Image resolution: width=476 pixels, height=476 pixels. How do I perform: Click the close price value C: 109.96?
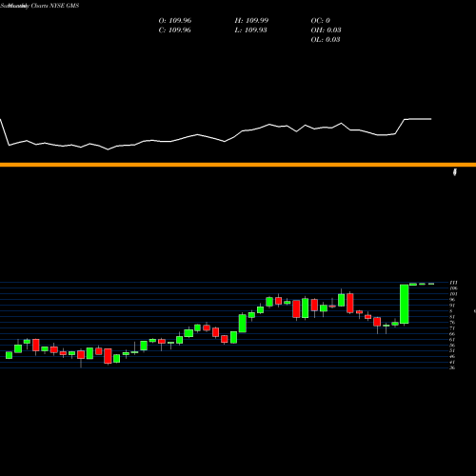(x=175, y=30)
